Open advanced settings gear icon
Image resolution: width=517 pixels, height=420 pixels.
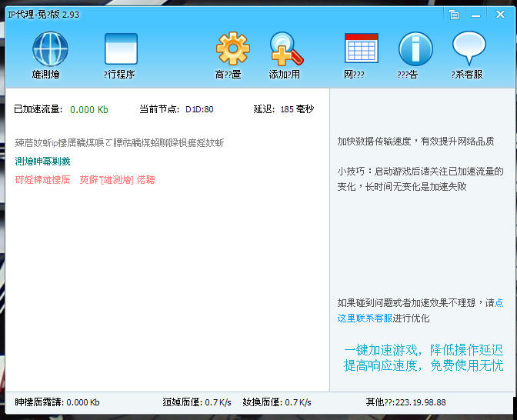pyautogui.click(x=232, y=49)
